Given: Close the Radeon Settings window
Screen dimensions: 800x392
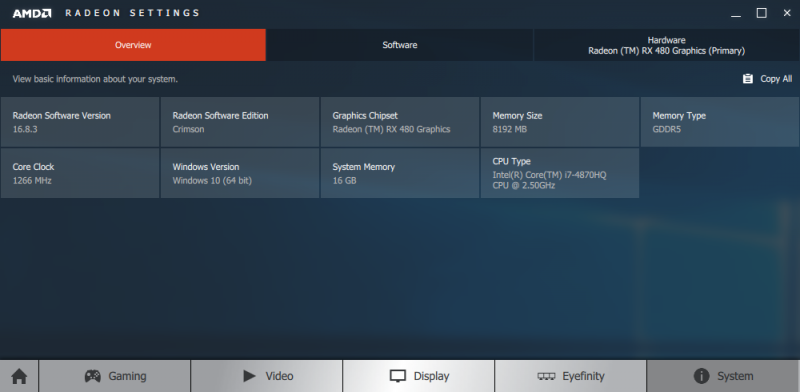Looking at the screenshot, I should (x=787, y=13).
